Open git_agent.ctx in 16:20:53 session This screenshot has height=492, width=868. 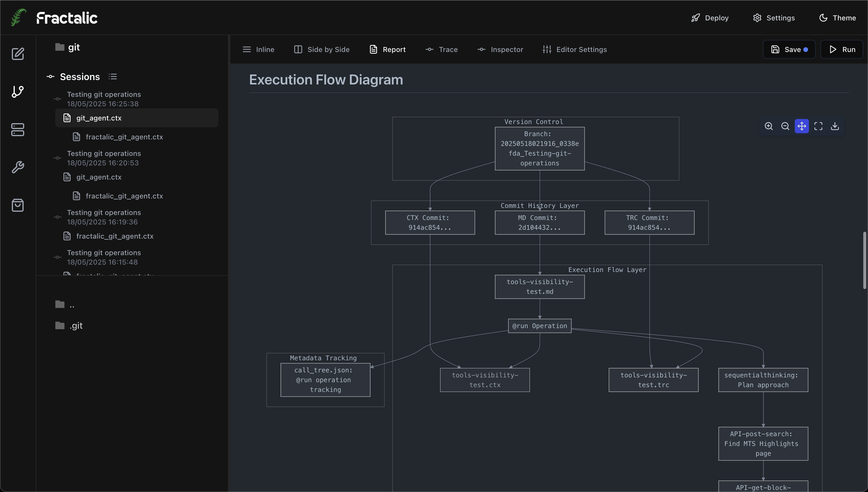(92, 177)
